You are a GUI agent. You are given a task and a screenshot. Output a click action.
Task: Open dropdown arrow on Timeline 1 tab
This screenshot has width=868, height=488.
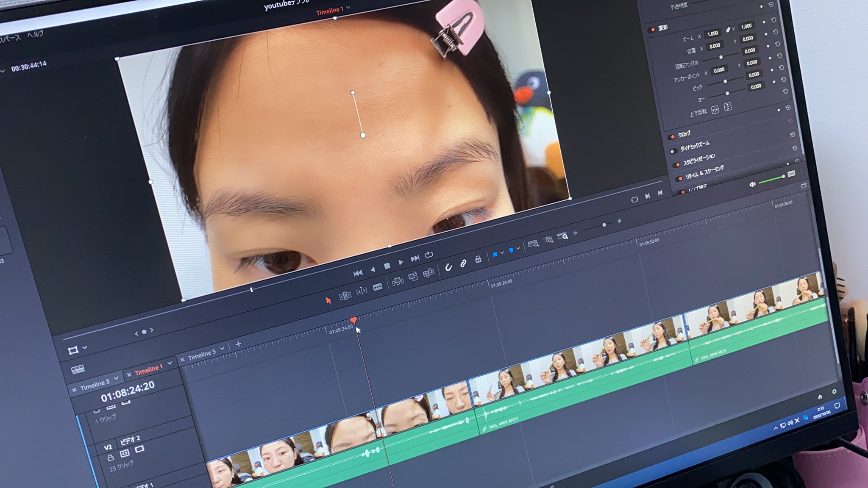(170, 363)
